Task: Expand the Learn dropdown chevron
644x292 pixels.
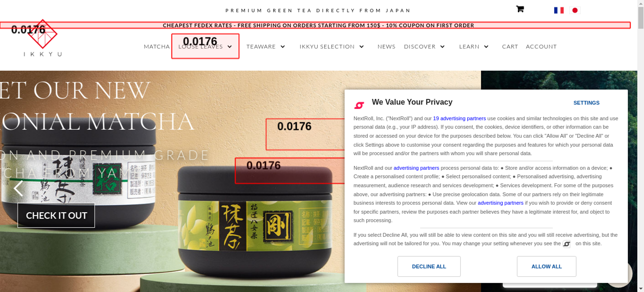Action: 486,47
